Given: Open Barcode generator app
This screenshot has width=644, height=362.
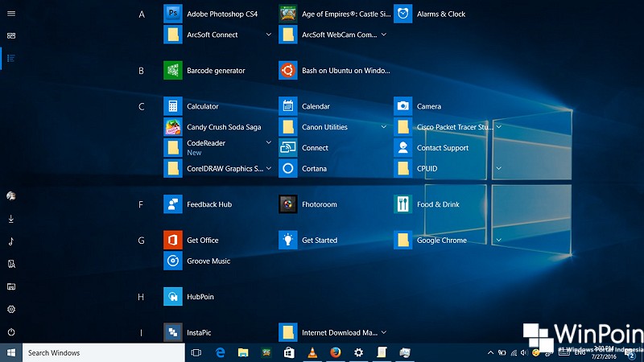Looking at the screenshot, I should [x=205, y=71].
